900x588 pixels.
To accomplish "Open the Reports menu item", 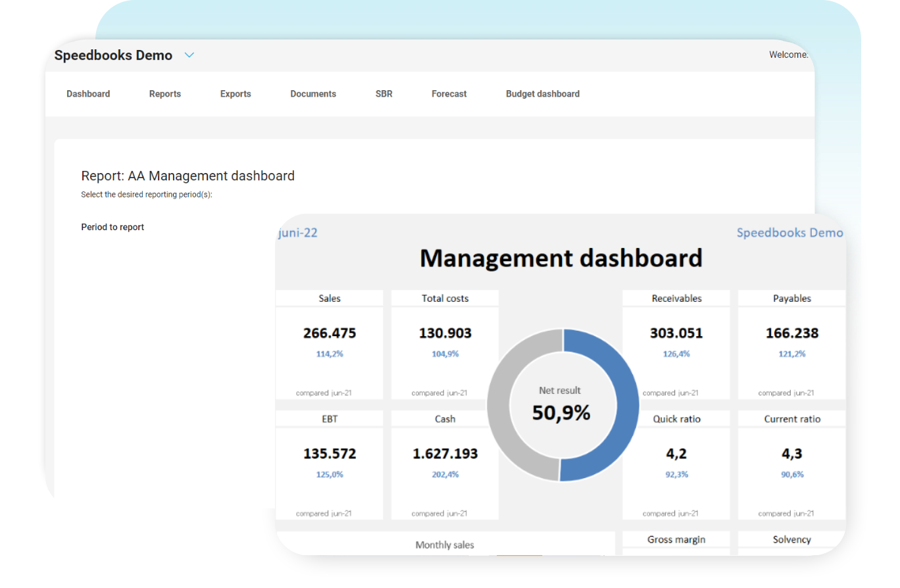I will [165, 94].
